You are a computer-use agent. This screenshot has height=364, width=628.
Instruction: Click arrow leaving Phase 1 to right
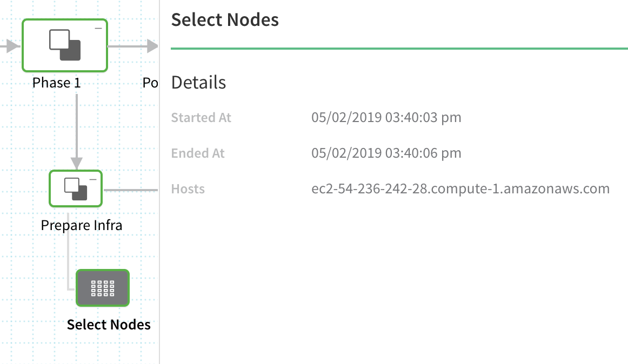(133, 46)
